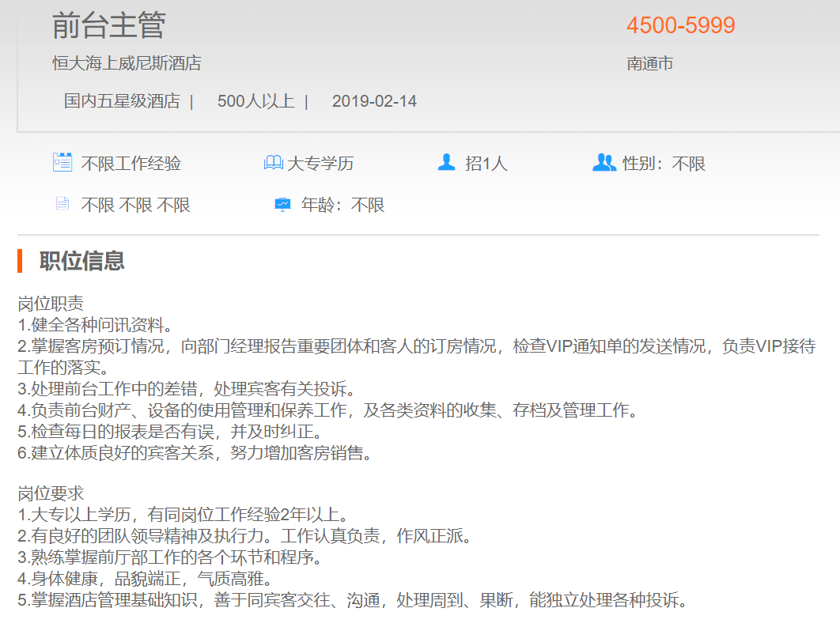Click the document icon beside 不限 不限 不限

pyautogui.click(x=62, y=205)
